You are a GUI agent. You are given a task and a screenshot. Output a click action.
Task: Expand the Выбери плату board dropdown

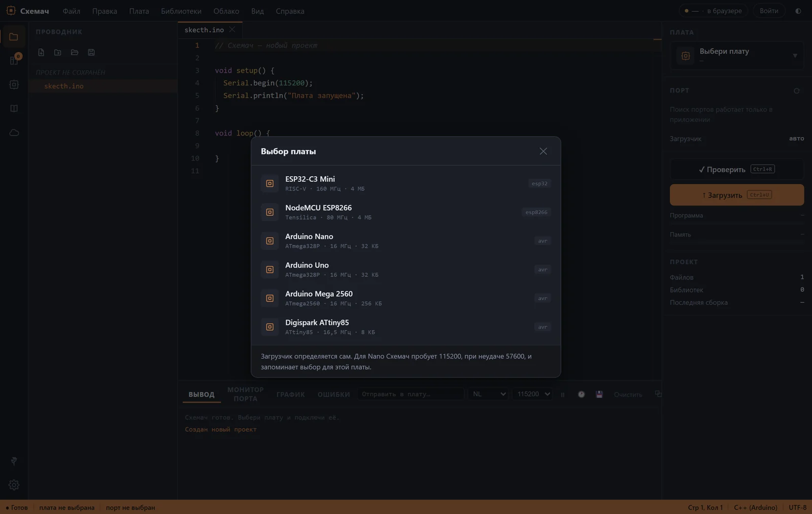[737, 55]
